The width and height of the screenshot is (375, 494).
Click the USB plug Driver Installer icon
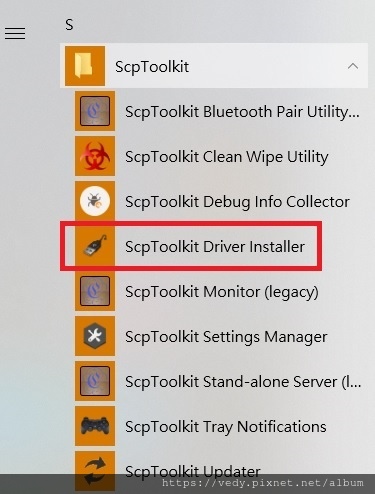click(95, 246)
